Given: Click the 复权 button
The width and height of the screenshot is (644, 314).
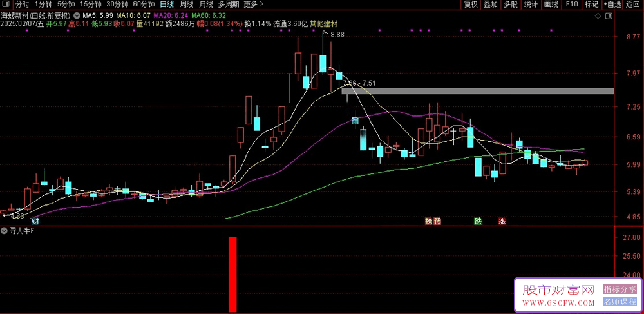Looking at the screenshot, I should pyautogui.click(x=471, y=4).
